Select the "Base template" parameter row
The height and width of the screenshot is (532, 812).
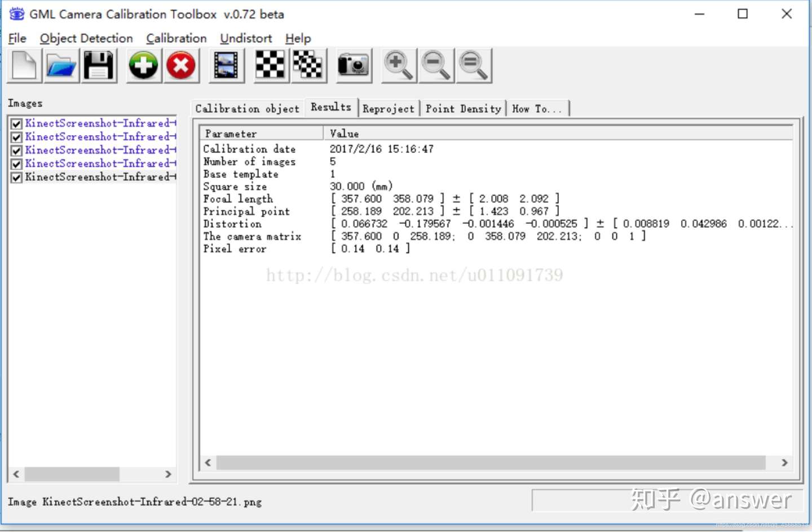click(x=241, y=174)
